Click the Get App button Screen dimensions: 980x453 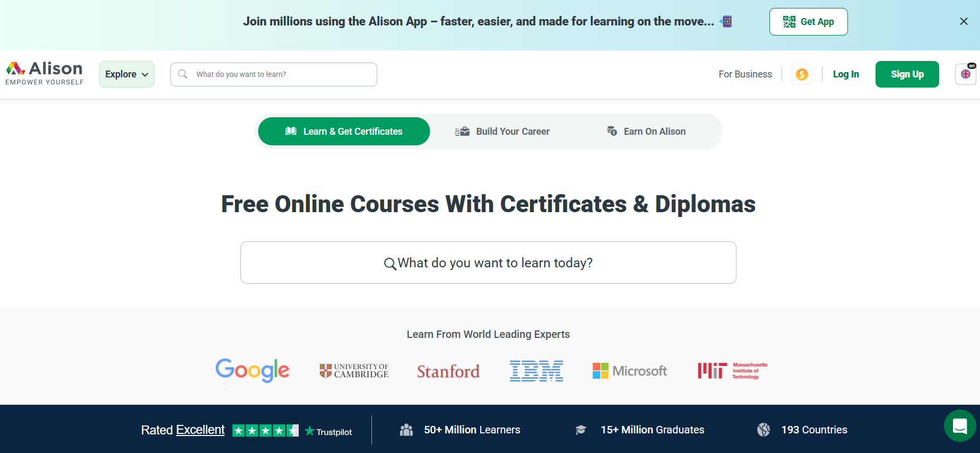click(808, 22)
